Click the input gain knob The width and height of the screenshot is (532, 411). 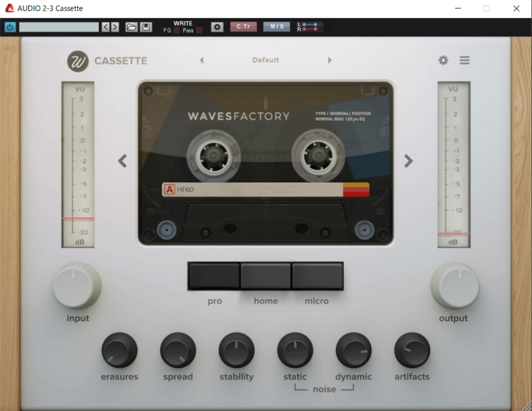[x=77, y=285]
